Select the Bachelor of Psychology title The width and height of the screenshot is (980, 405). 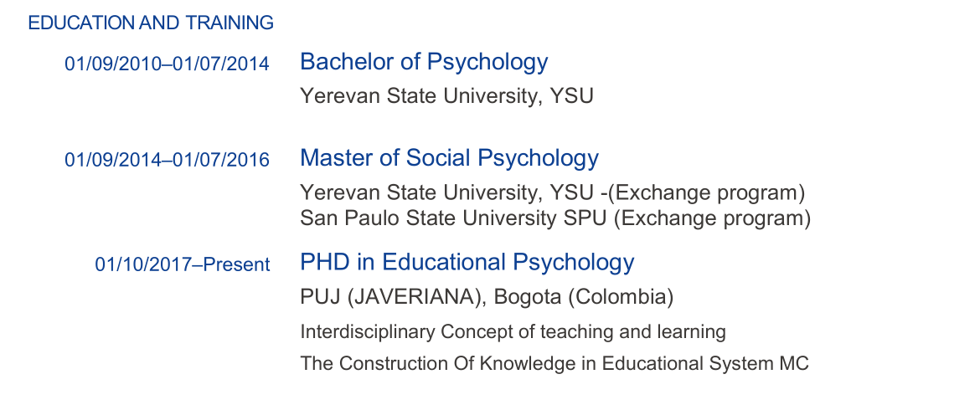tap(424, 62)
